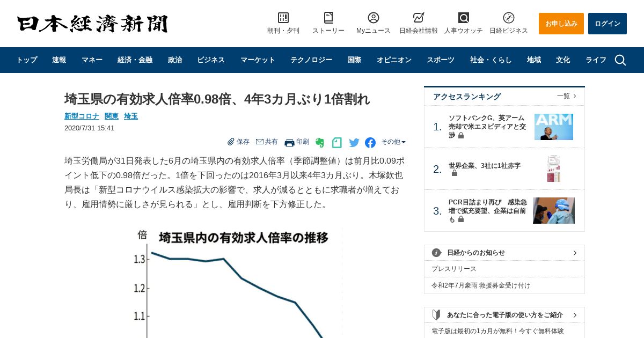Open the 人事ウオッチ icon
The image size is (644, 338).
464,18
